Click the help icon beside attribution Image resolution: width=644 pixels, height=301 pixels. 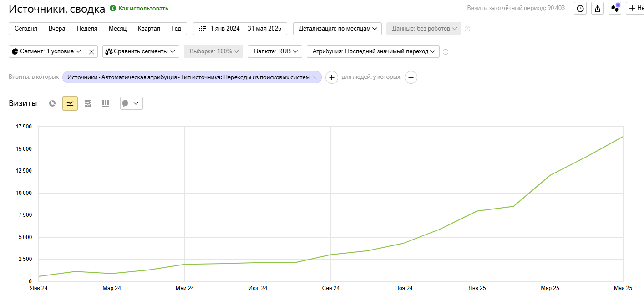446,52
